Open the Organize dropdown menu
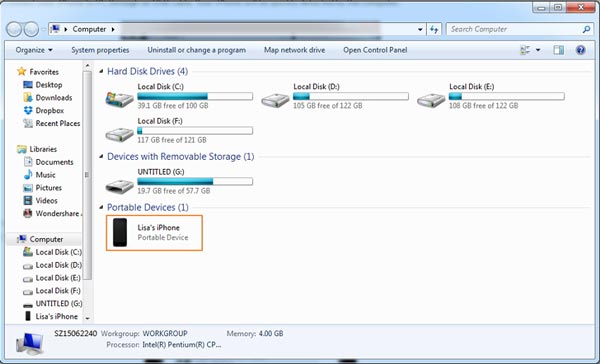The width and height of the screenshot is (600, 364). click(34, 50)
